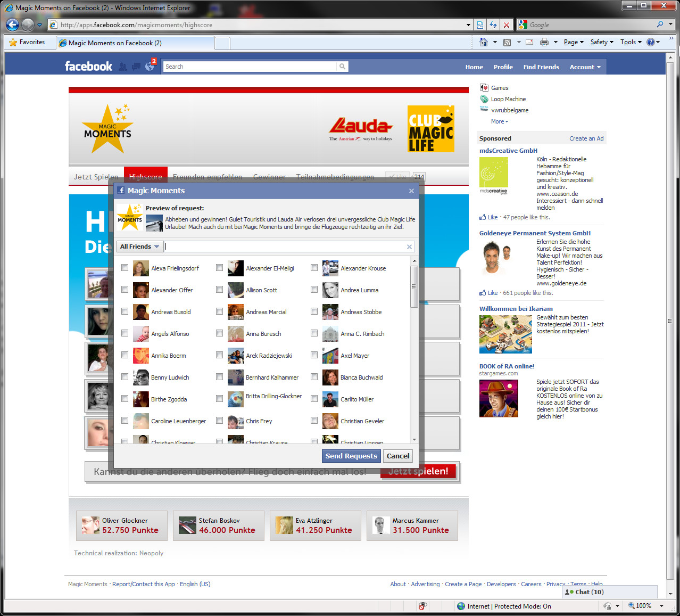Viewport: 680px width, 616px height.
Task: Click the Club Magic Life logo
Action: pos(431,129)
